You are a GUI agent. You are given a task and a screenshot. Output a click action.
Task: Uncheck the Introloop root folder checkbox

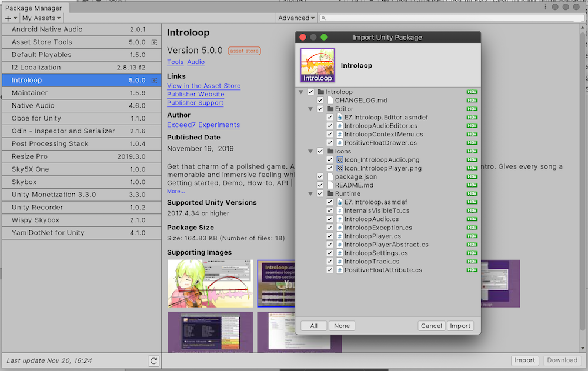(x=310, y=92)
